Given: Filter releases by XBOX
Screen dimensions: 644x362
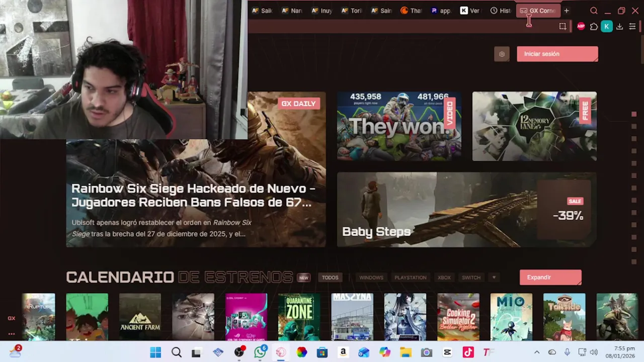Looking at the screenshot, I should pyautogui.click(x=444, y=278).
